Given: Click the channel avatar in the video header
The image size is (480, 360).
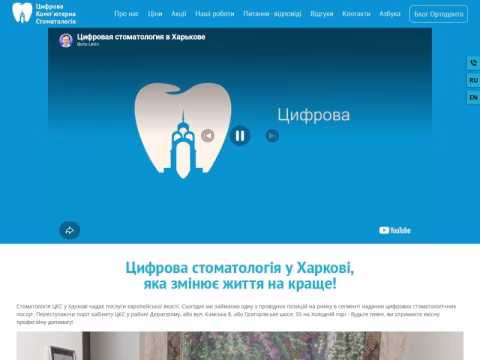Looking at the screenshot, I should (x=66, y=40).
